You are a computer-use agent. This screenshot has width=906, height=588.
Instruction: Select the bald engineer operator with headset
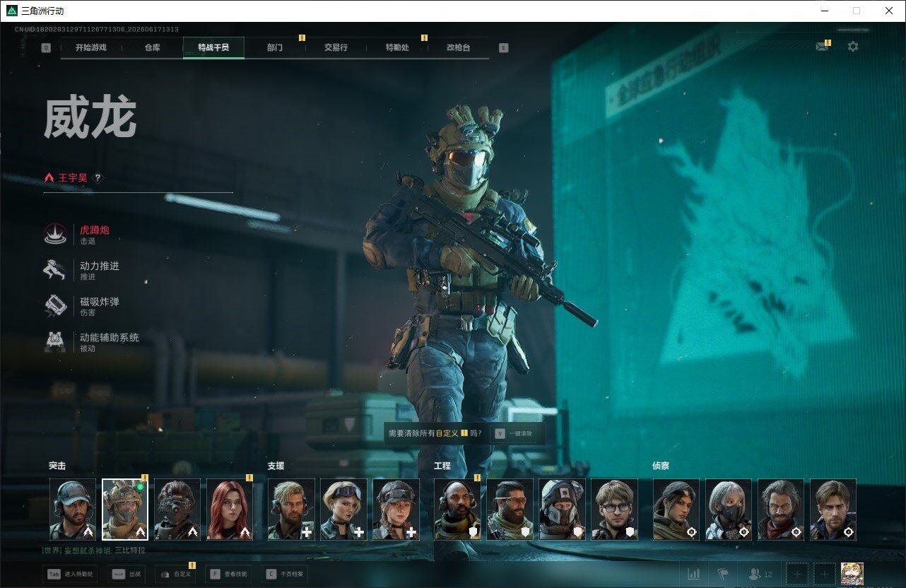[x=457, y=510]
